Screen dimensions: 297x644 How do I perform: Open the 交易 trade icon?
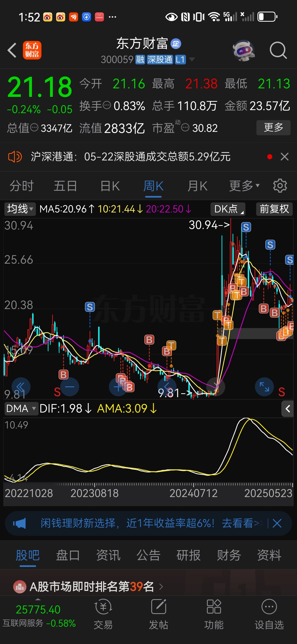point(103,615)
